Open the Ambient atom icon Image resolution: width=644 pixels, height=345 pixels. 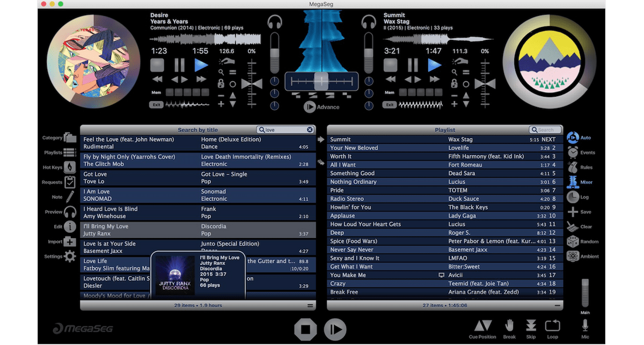(x=573, y=256)
